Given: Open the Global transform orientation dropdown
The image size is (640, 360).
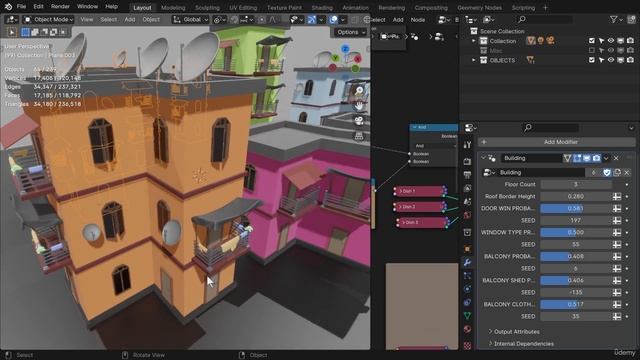Looking at the screenshot, I should click(191, 19).
